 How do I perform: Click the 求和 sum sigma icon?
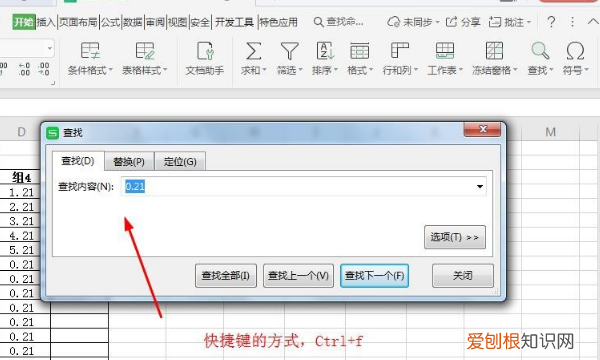[253, 51]
